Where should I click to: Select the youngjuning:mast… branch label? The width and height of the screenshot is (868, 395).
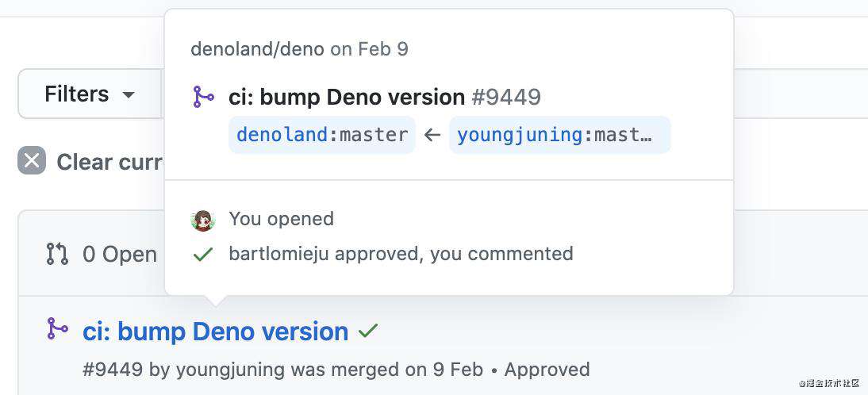coord(559,134)
